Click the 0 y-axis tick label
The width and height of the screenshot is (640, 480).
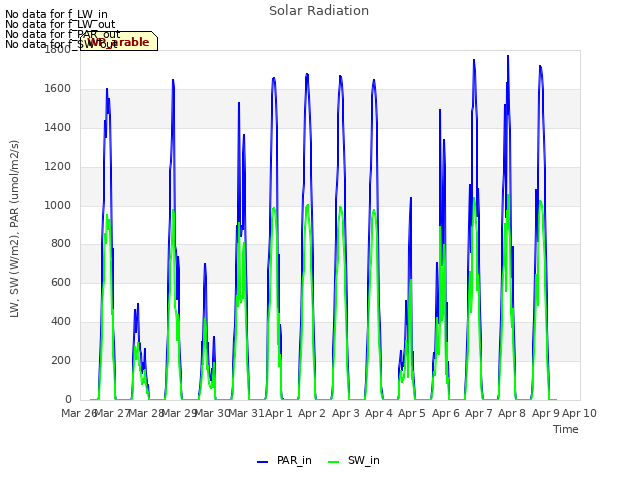pyautogui.click(x=68, y=399)
